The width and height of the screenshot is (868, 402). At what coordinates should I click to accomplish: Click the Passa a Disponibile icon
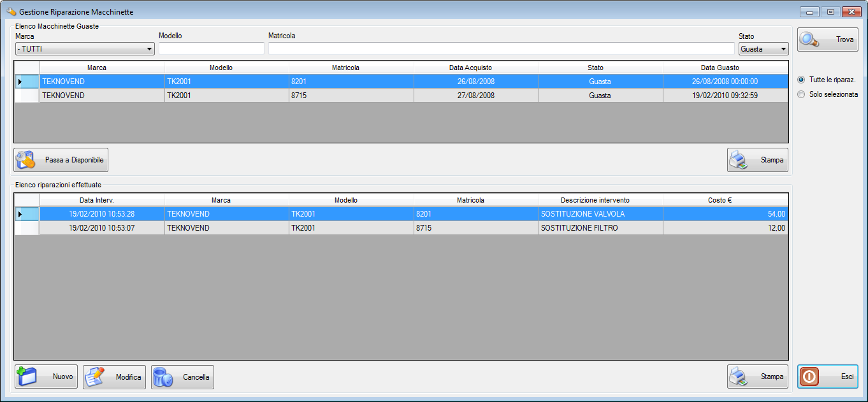[26, 160]
